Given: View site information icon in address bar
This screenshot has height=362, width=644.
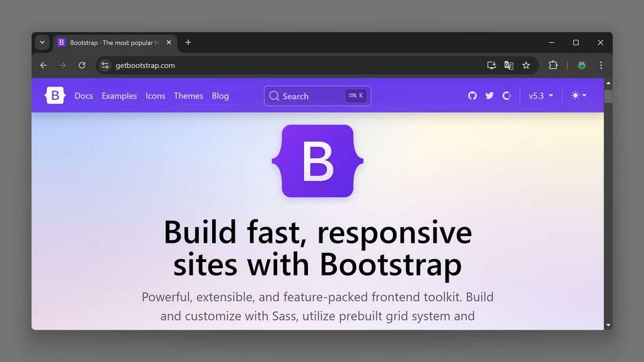Looking at the screenshot, I should pyautogui.click(x=105, y=65).
